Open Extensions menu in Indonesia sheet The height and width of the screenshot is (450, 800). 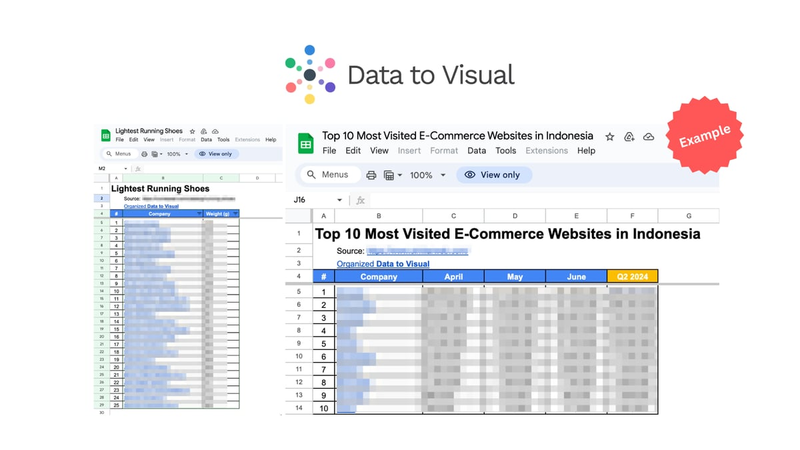[x=546, y=151]
